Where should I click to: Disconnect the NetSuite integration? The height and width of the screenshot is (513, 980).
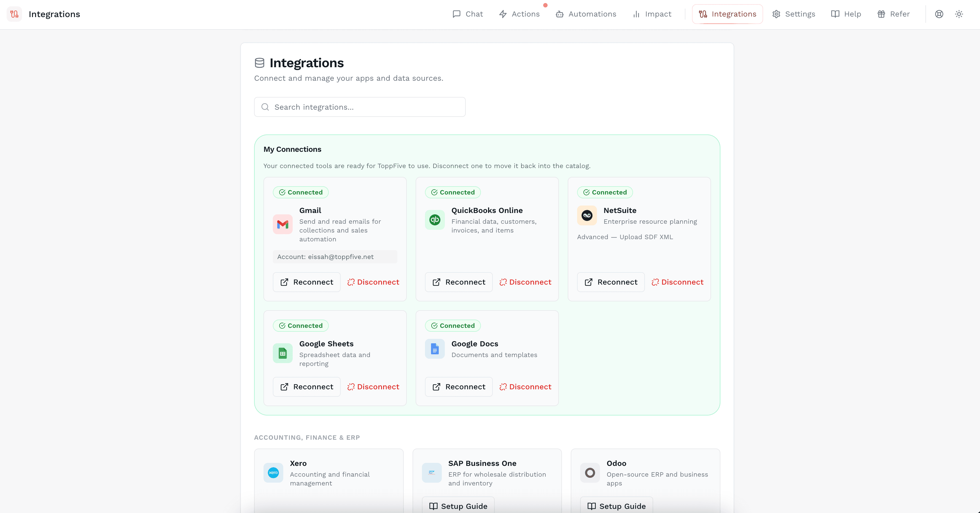point(678,282)
